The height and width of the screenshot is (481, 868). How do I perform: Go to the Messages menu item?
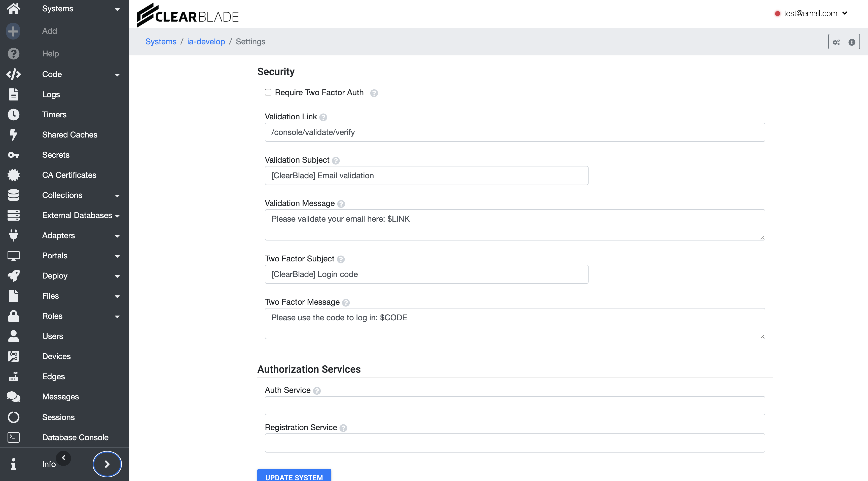click(x=60, y=397)
